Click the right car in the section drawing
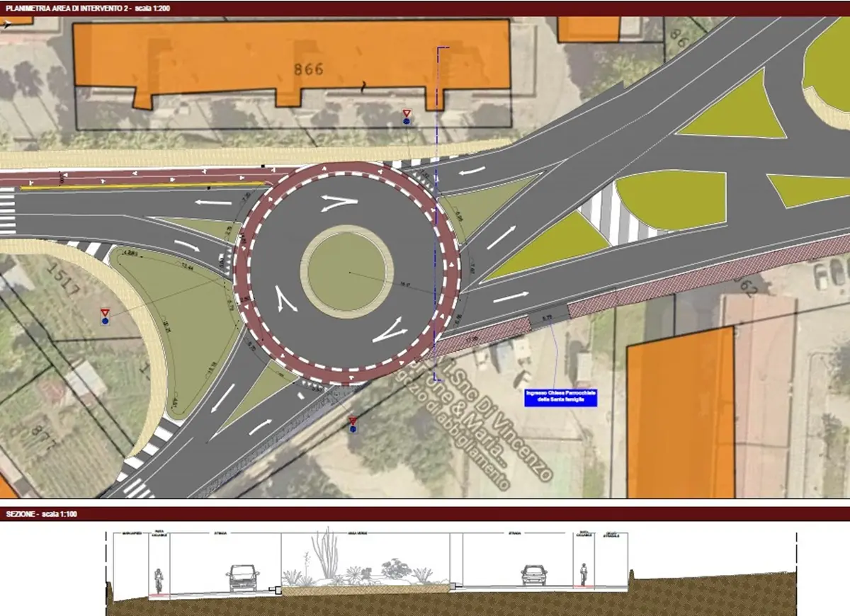850x616 pixels. 533,575
